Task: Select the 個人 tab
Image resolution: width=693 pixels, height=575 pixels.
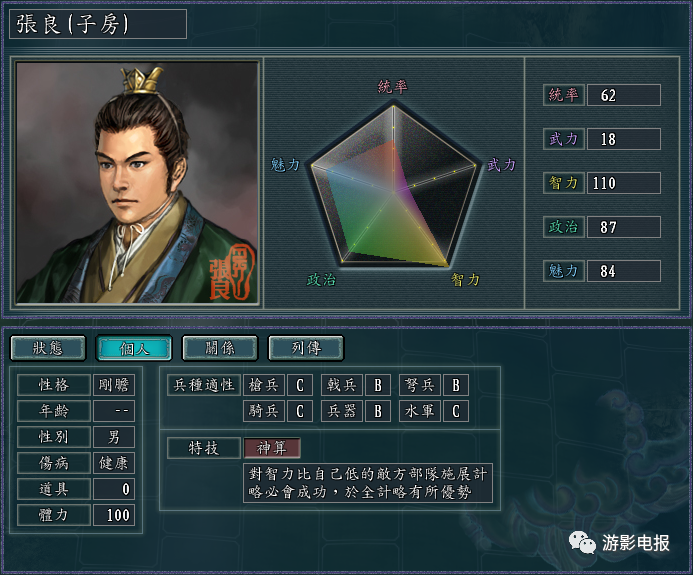Action: pos(134,348)
